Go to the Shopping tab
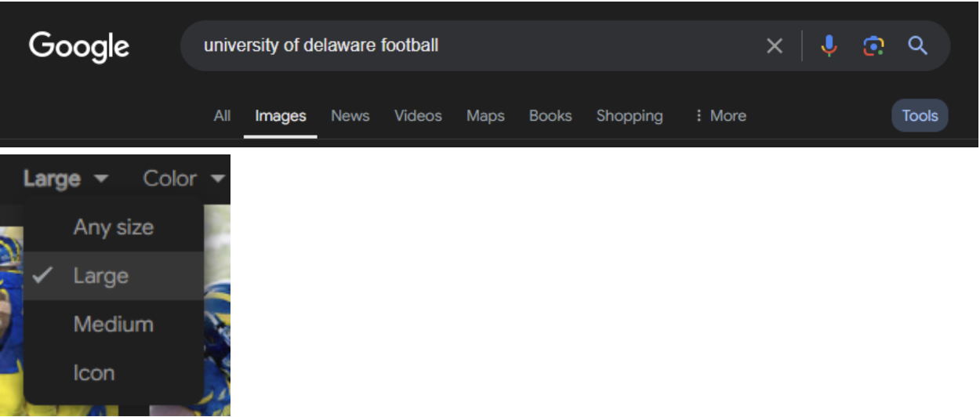Image resolution: width=980 pixels, height=417 pixels. click(x=629, y=116)
